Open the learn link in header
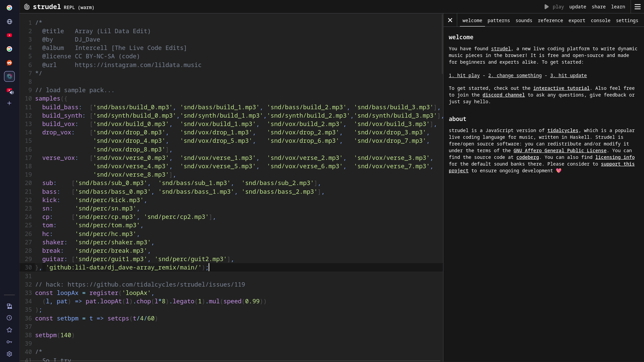Image resolution: width=644 pixels, height=362 pixels. (x=618, y=7)
